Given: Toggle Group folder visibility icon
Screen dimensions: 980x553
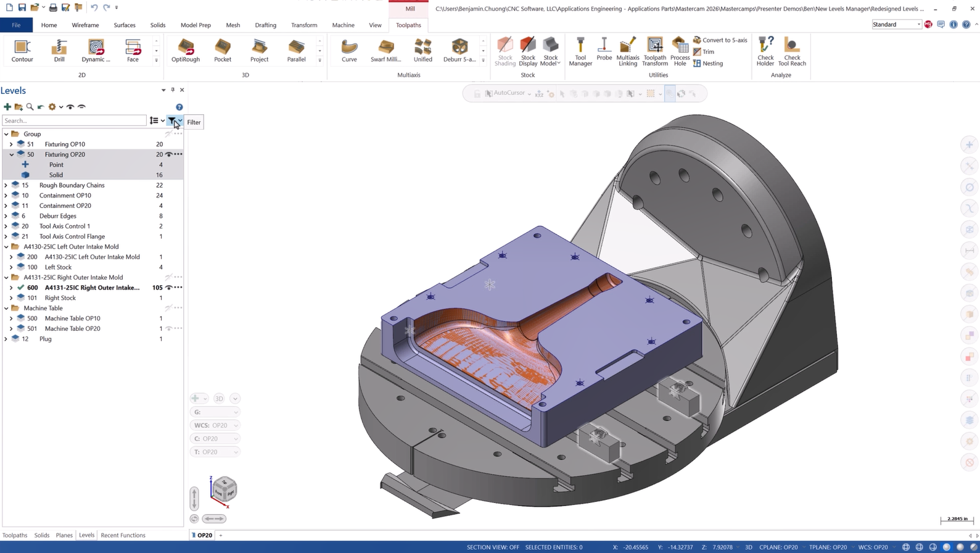Looking at the screenshot, I should [x=168, y=134].
